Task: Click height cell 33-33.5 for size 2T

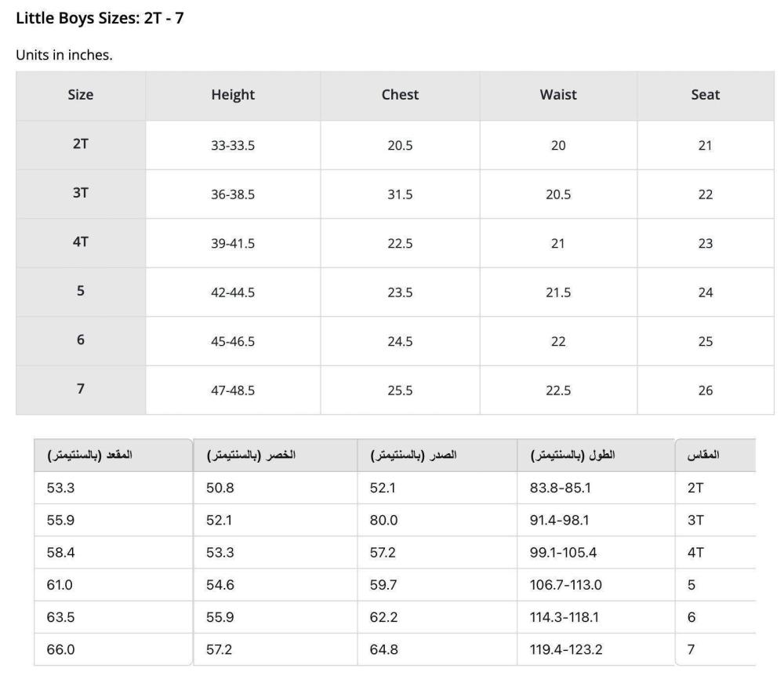Action: click(233, 146)
